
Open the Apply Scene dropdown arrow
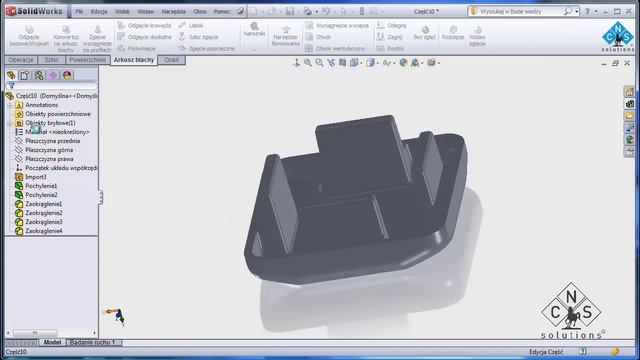pyautogui.click(x=422, y=63)
